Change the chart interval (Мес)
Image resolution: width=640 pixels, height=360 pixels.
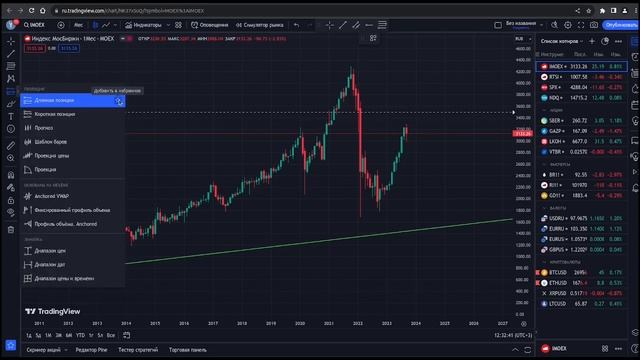pyautogui.click(x=78, y=25)
